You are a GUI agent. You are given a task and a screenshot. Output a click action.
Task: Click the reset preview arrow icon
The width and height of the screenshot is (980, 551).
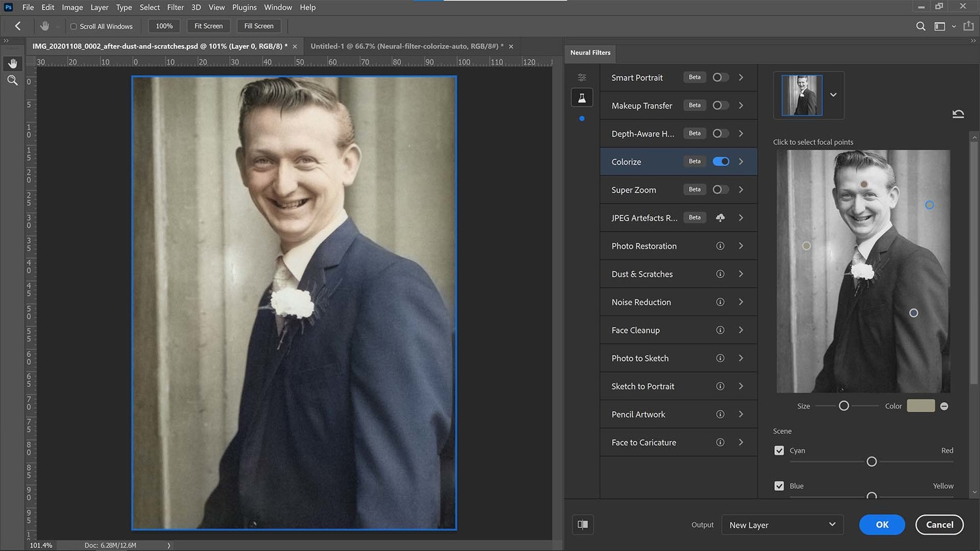click(x=958, y=114)
